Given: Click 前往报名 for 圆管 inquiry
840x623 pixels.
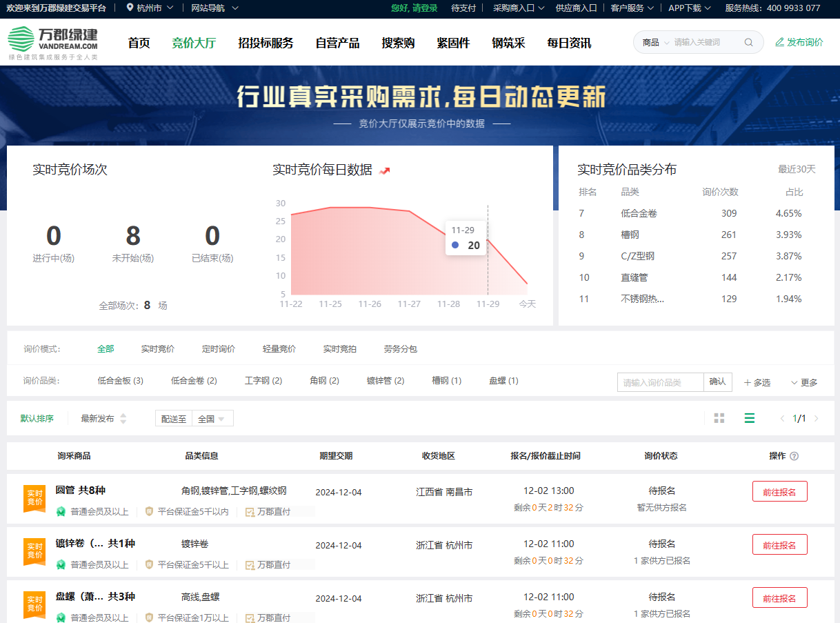Looking at the screenshot, I should [x=779, y=491].
